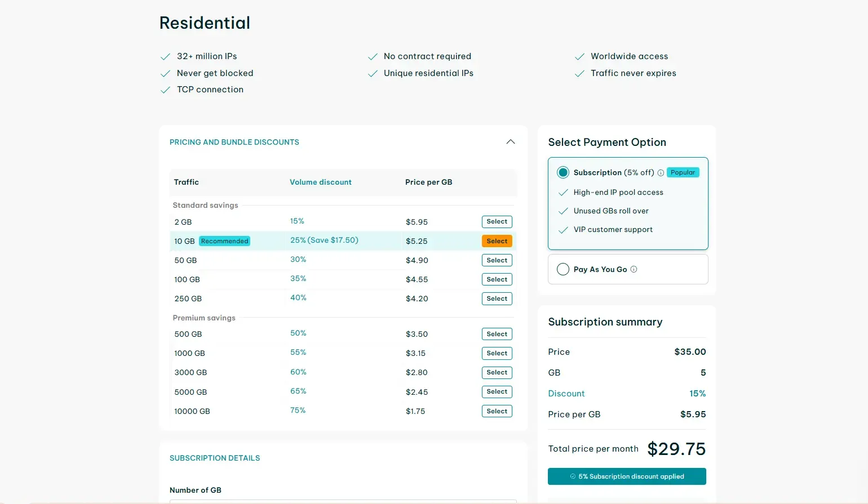Select the Subscription radio button
Screen dimensions: 868x504
pos(563,172)
